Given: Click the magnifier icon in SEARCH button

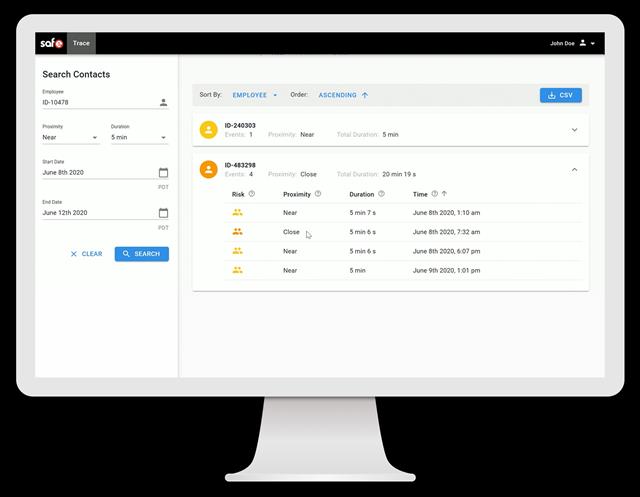Looking at the screenshot, I should coord(126,253).
